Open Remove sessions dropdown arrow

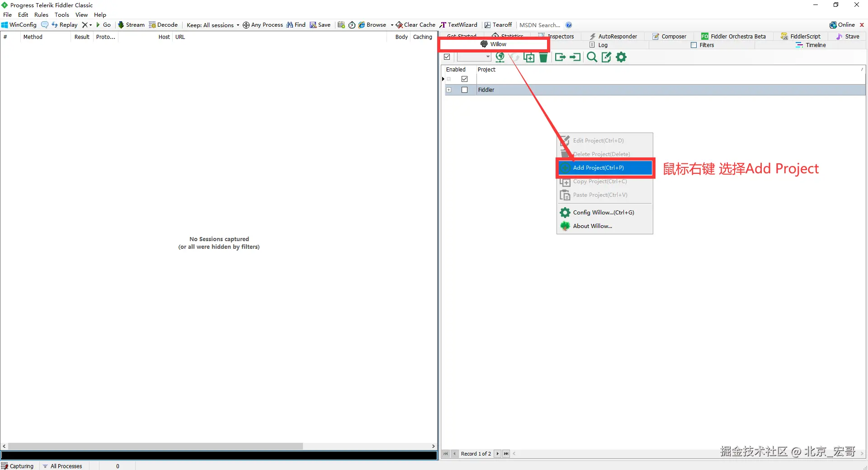90,25
